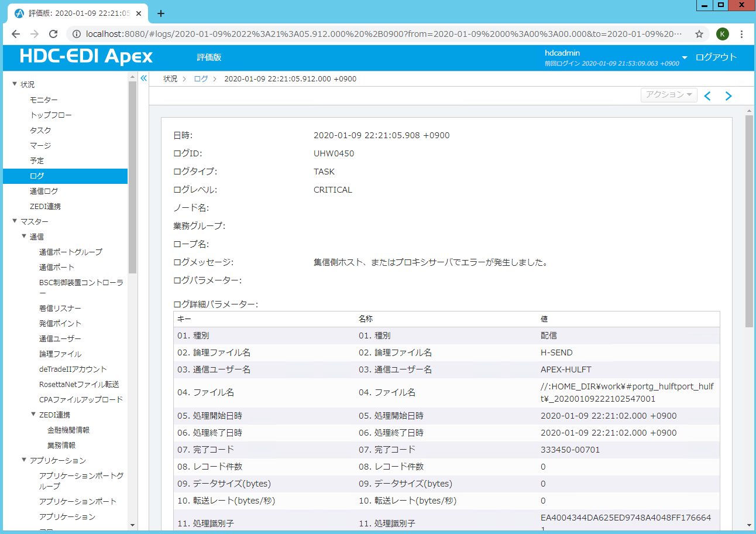Open deTradeIIアカウント in the sidebar
Image resolution: width=756 pixels, height=534 pixels.
(73, 369)
